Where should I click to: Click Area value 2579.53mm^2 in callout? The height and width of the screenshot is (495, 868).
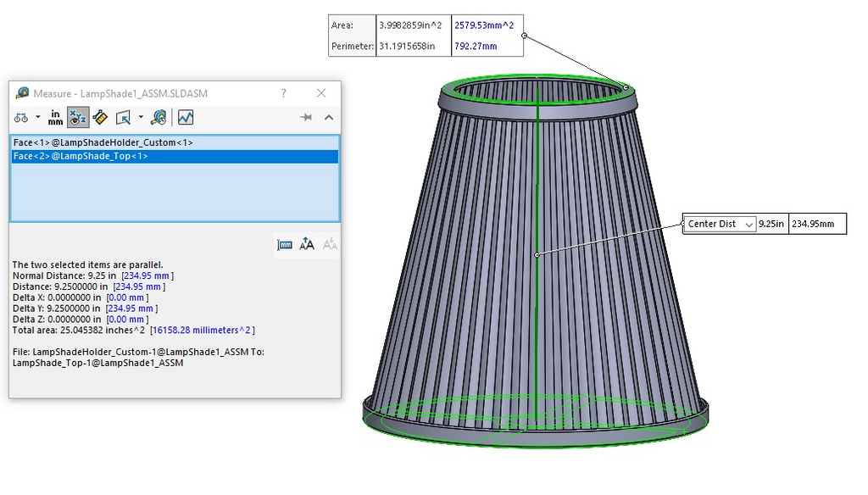[484, 25]
